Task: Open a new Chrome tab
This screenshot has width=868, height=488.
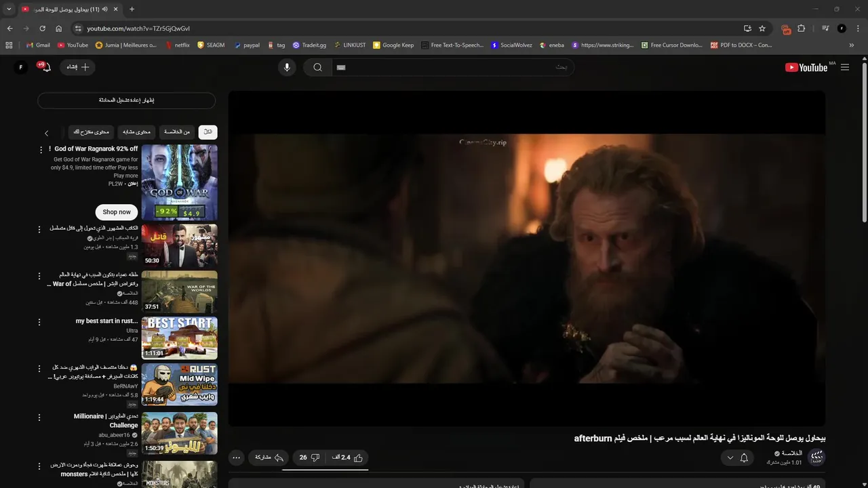Action: pos(132,9)
